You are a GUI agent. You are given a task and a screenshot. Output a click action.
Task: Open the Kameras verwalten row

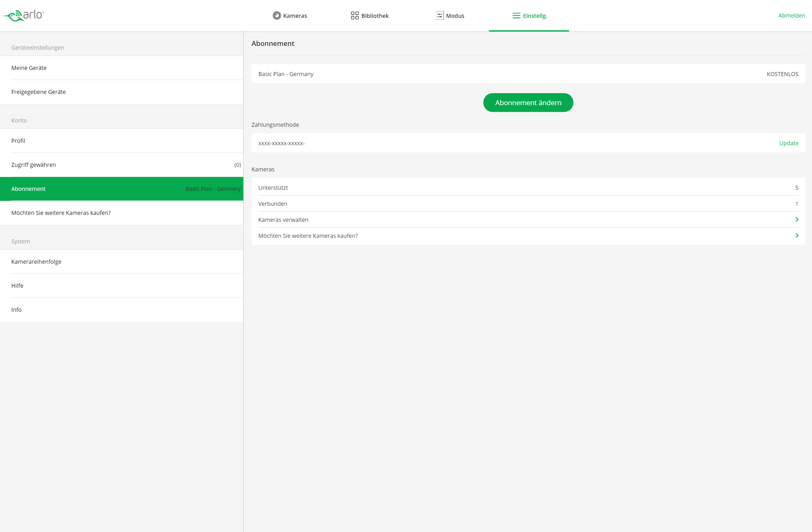pos(528,220)
